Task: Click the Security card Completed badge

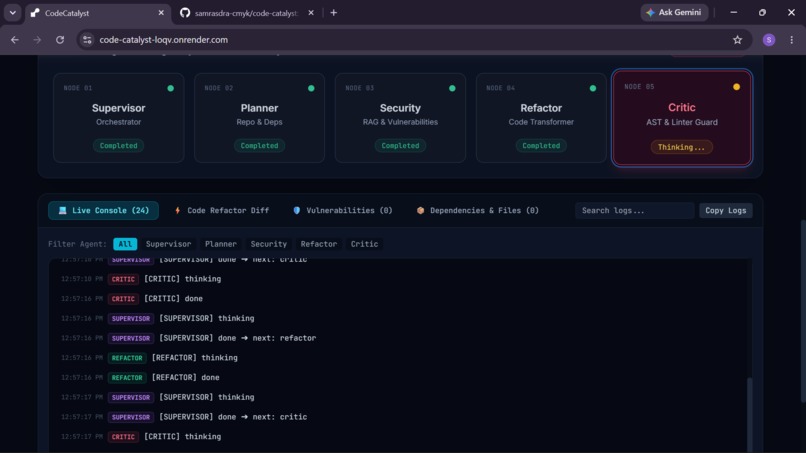Action: [x=400, y=146]
